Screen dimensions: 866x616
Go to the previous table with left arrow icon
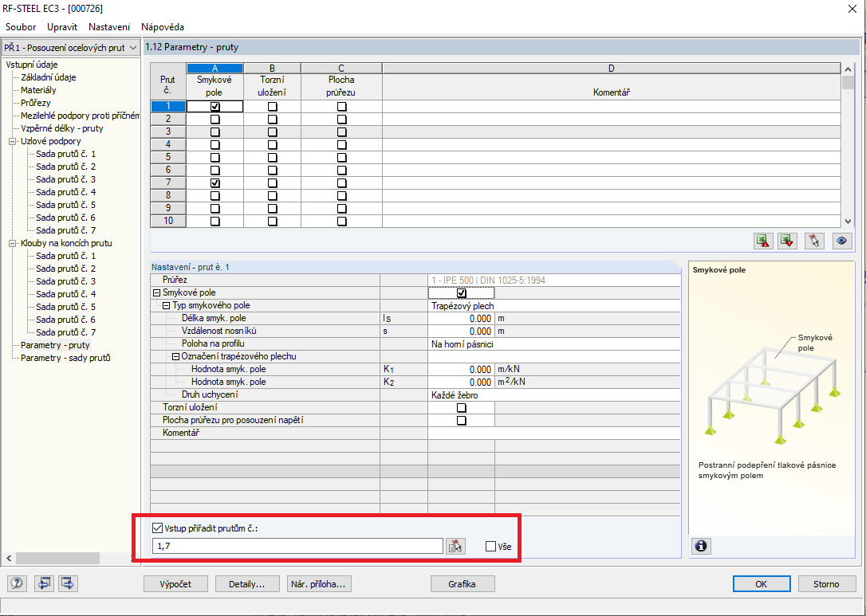[x=44, y=583]
